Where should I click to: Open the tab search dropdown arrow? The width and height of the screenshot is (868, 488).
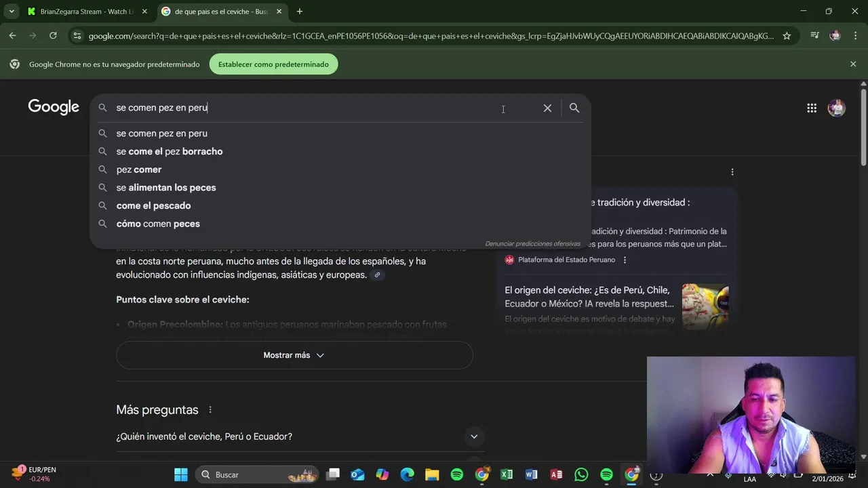click(12, 12)
